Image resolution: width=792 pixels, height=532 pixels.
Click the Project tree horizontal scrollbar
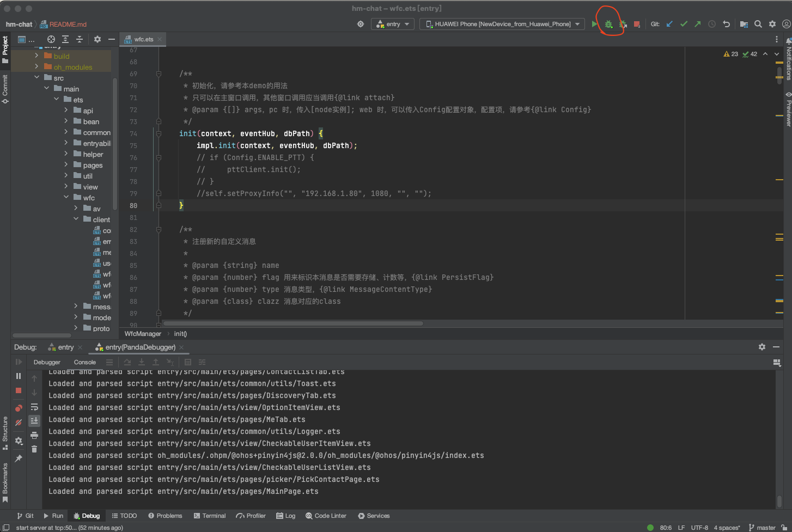point(42,335)
